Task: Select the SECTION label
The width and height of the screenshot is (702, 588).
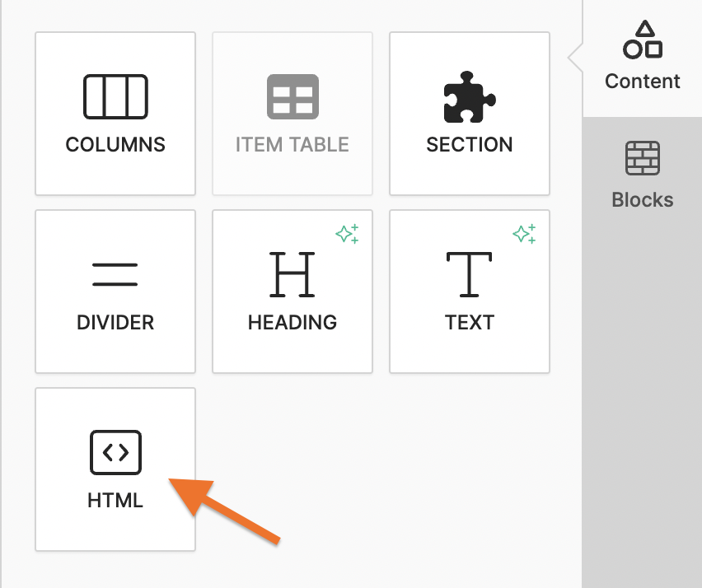Action: pyautogui.click(x=470, y=145)
